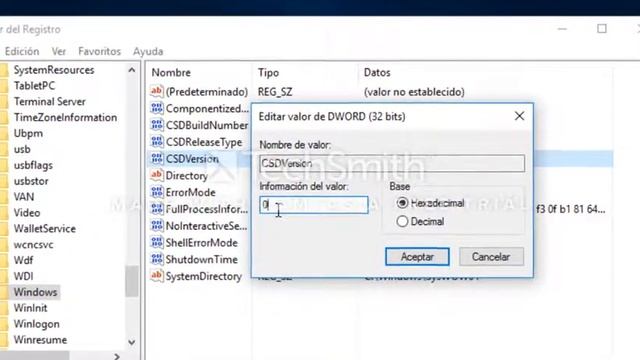
Task: Select the Winresume key
Action: [40, 340]
